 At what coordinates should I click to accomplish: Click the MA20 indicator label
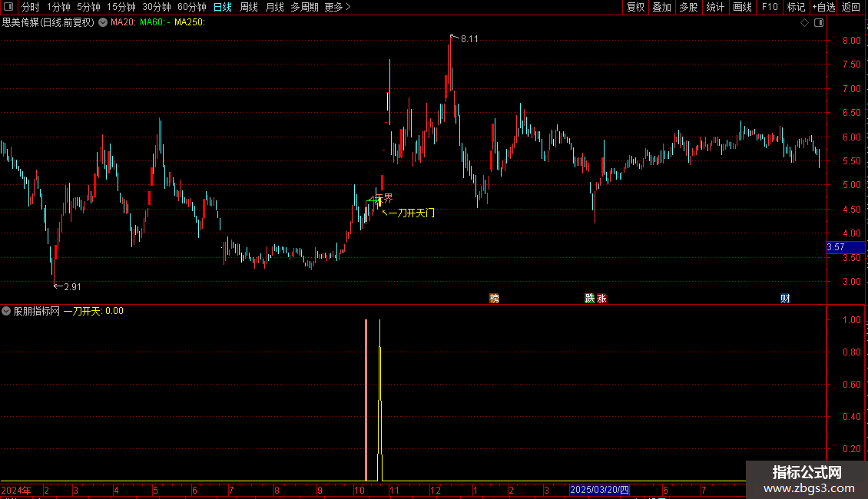click(123, 22)
